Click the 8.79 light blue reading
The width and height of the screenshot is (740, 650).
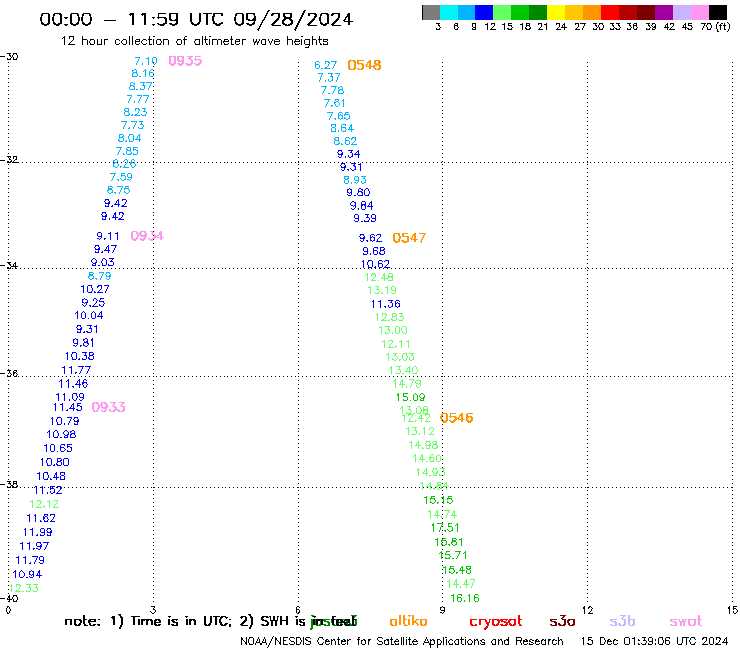click(100, 276)
